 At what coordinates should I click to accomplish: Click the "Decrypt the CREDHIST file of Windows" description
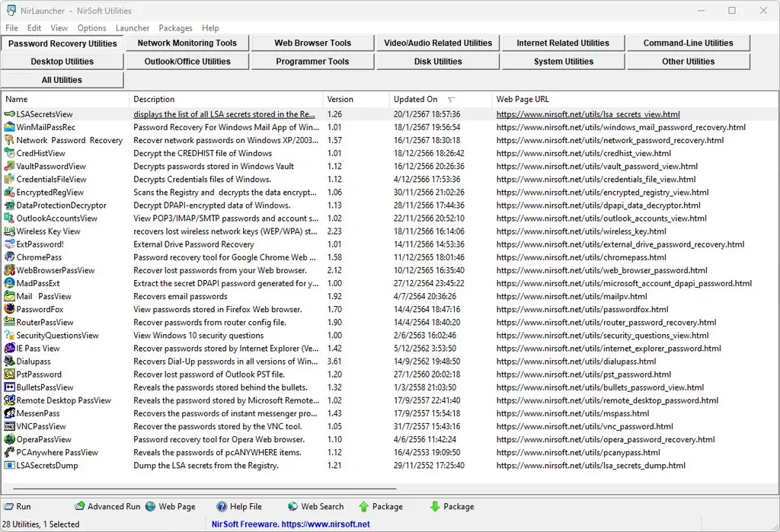coord(203,153)
